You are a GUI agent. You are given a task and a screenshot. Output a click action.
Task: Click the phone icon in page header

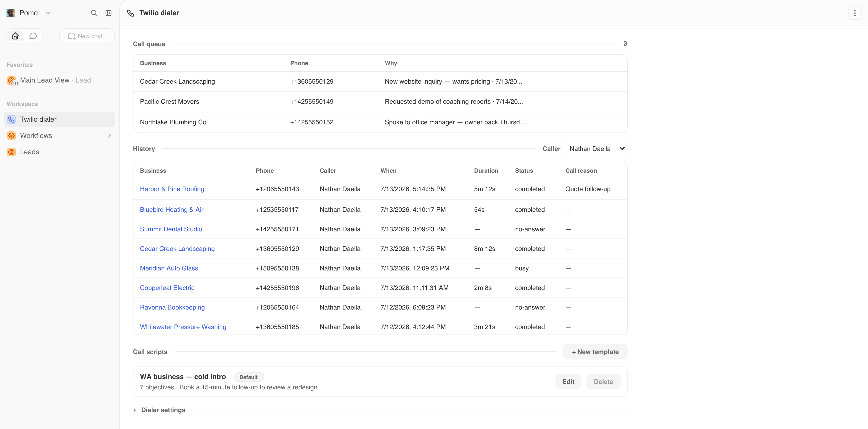click(x=131, y=13)
